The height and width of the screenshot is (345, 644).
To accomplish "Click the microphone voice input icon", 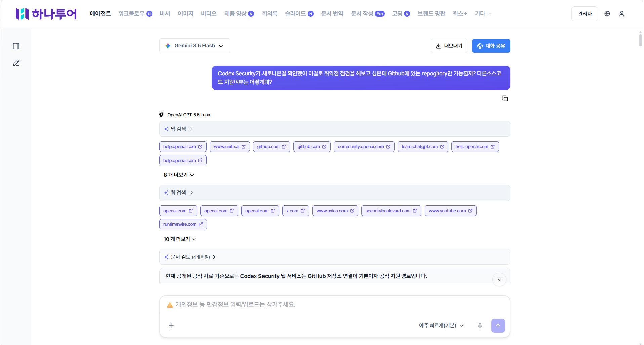I will pos(480,326).
